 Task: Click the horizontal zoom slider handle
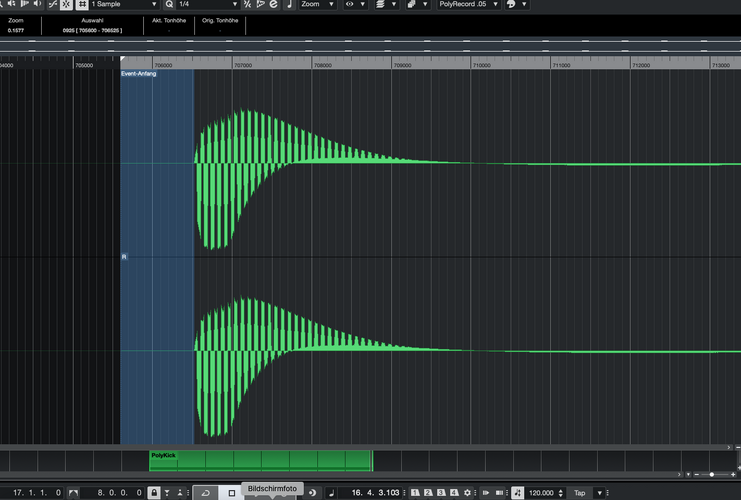[x=712, y=474]
